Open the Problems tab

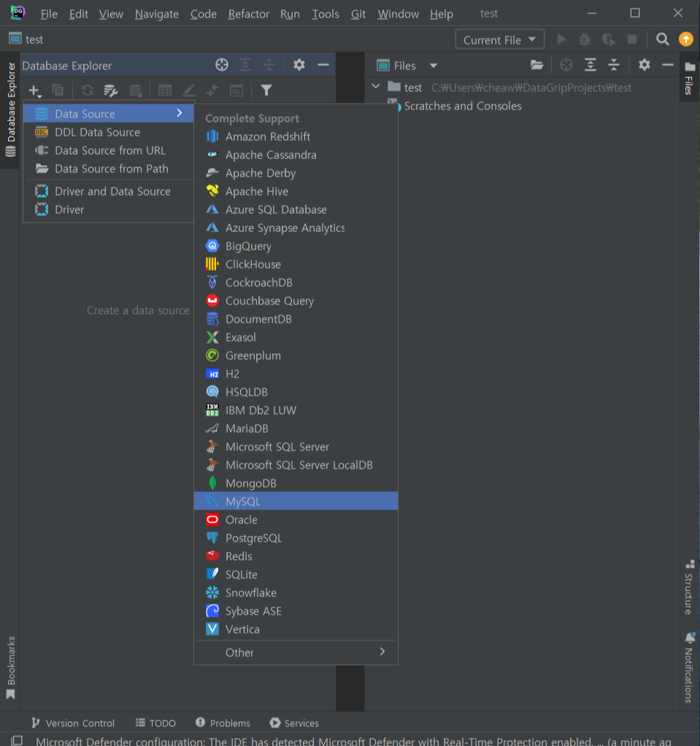tap(223, 723)
